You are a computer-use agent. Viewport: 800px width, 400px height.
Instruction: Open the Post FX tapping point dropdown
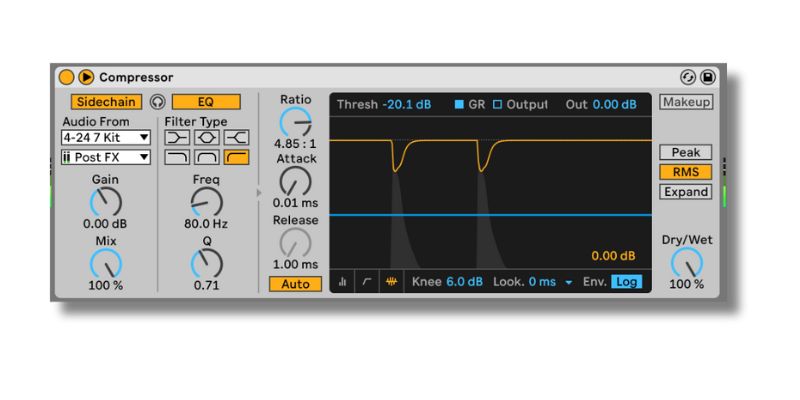106,157
